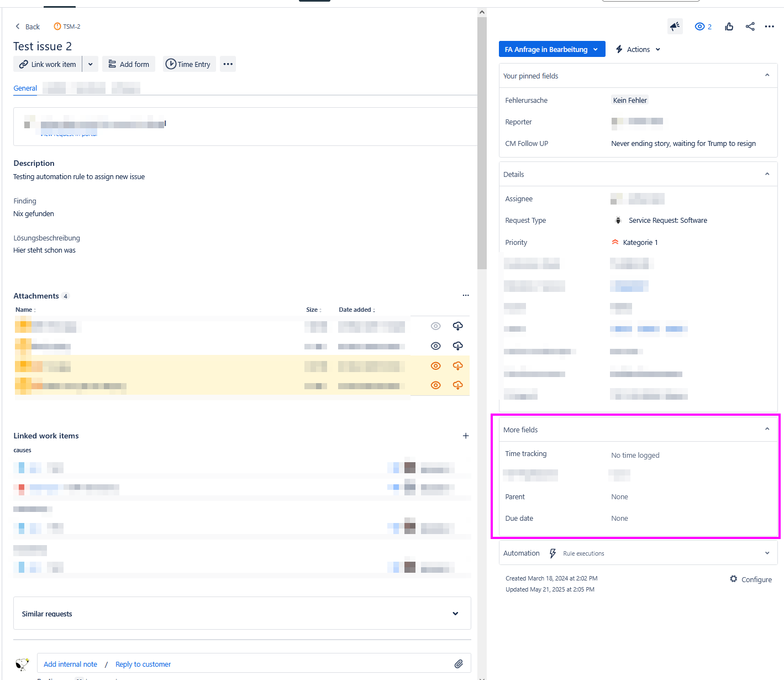Open the Actions menu

(638, 49)
